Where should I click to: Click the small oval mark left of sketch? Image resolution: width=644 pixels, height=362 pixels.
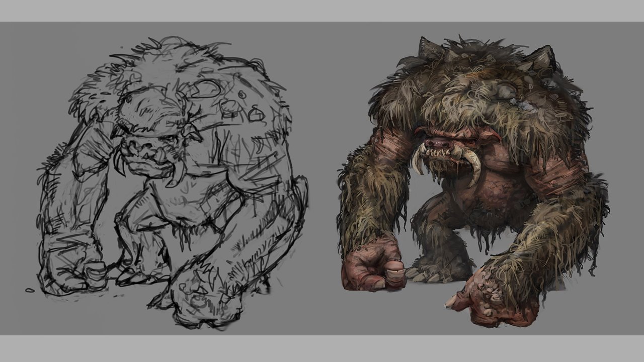(x=30, y=290)
